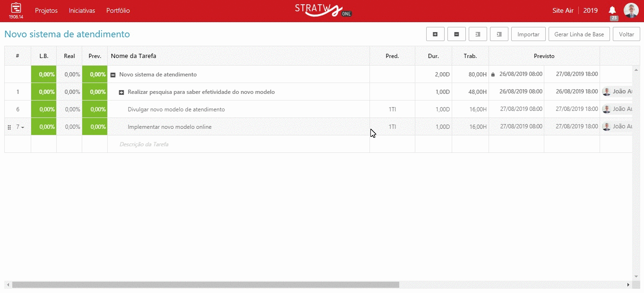The image size is (644, 293).
Task: Collapse the Novo sistema de atendimento group
Action: tap(113, 75)
